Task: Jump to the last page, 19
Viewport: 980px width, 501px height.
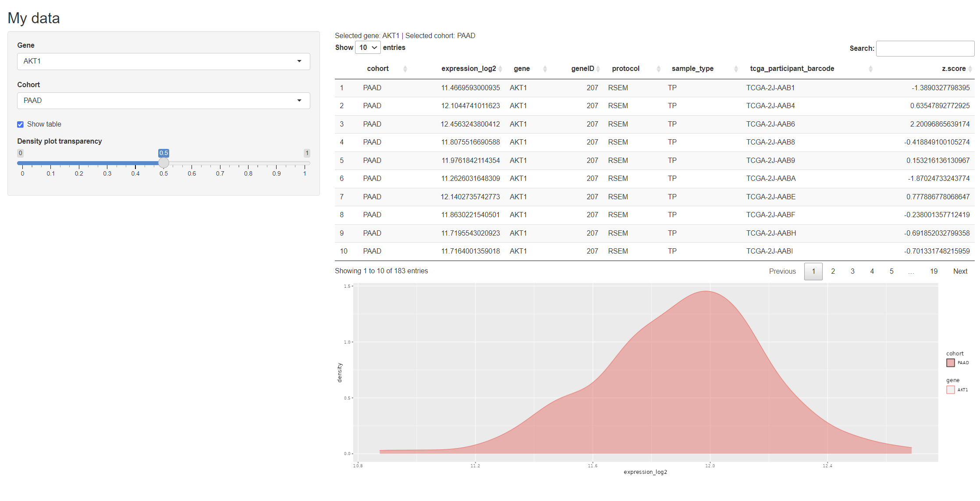Action: tap(934, 271)
